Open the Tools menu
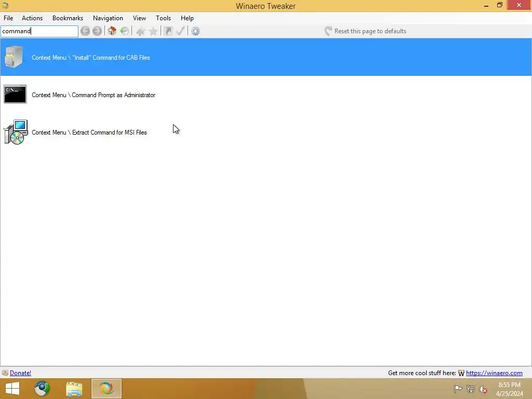 click(x=163, y=18)
